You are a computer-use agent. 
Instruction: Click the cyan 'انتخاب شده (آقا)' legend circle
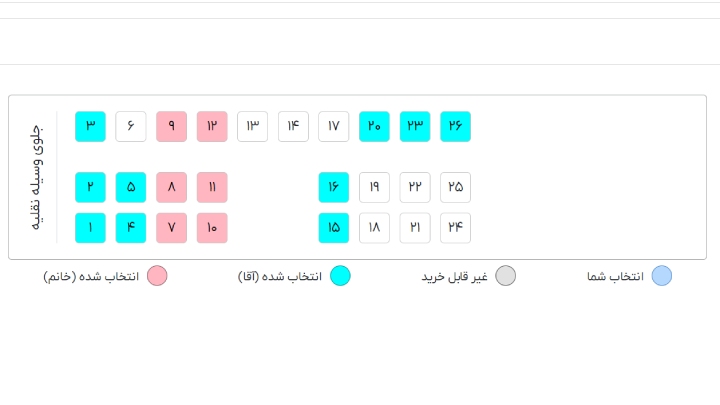click(341, 276)
